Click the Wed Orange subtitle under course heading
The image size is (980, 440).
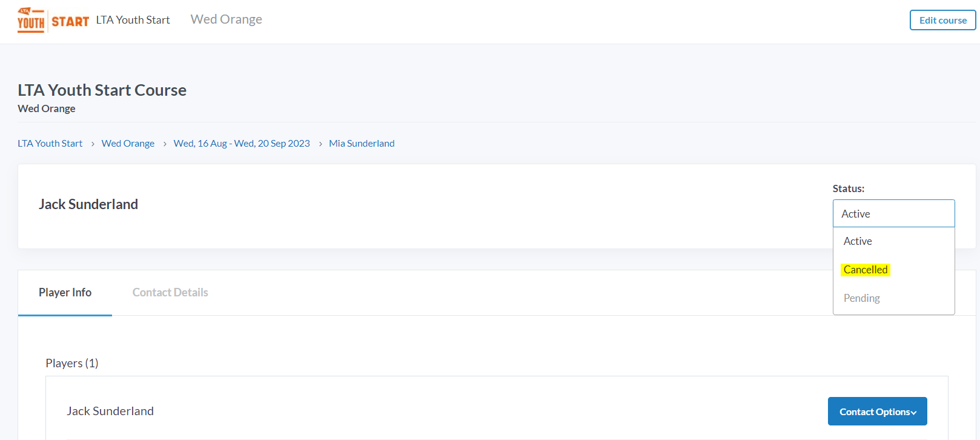click(47, 108)
